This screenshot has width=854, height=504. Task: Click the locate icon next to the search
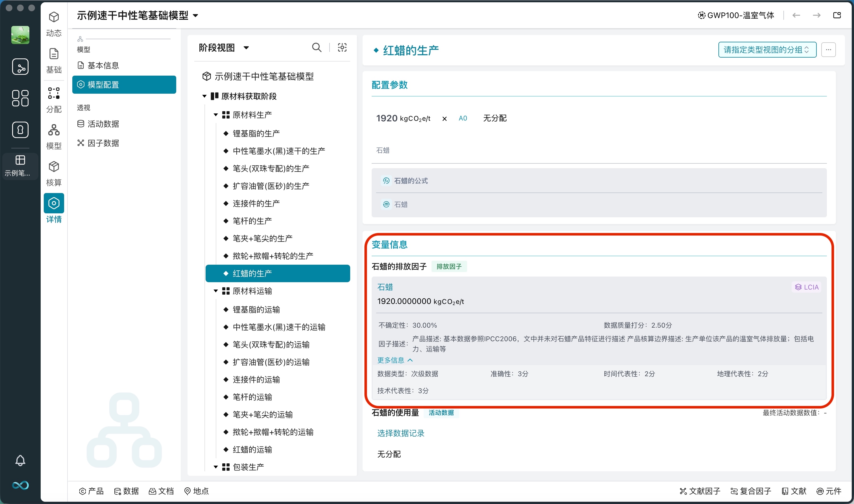[x=342, y=47]
